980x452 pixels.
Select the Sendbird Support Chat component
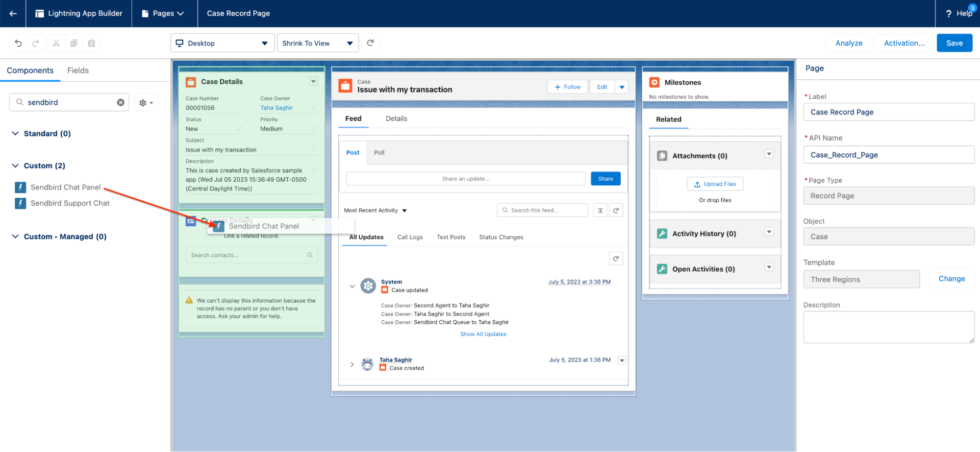coord(70,203)
